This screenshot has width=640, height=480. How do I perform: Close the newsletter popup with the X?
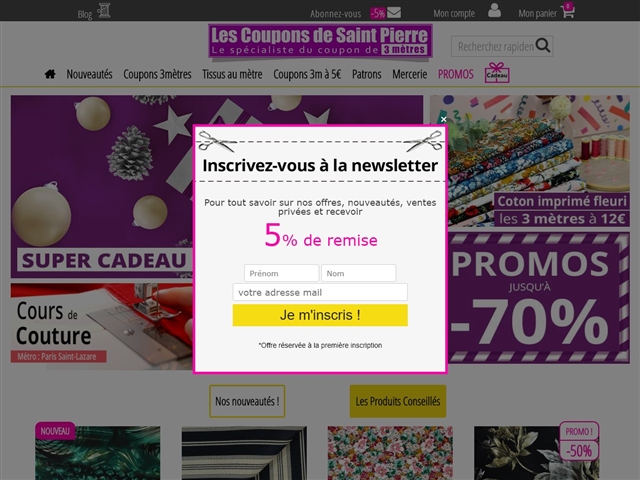point(444,119)
